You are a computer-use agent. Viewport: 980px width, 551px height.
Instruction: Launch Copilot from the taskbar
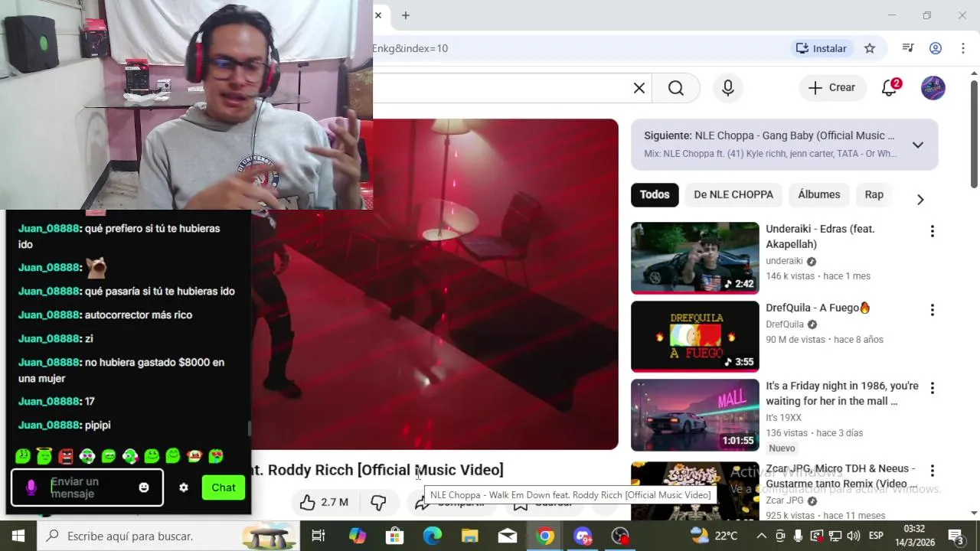pyautogui.click(x=358, y=536)
